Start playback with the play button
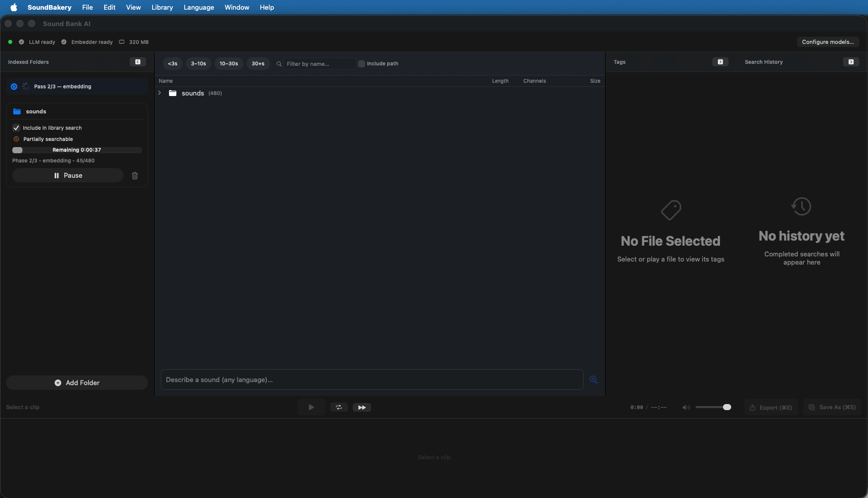 tap(311, 407)
